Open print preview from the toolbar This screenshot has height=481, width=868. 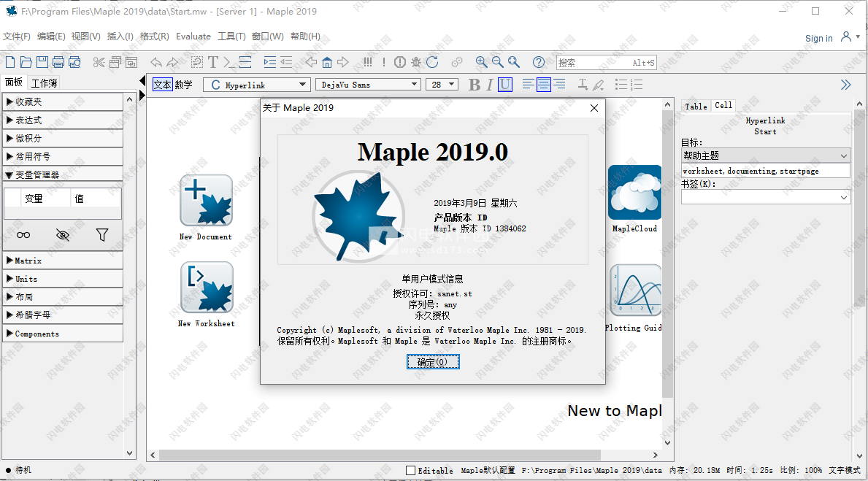[74, 62]
